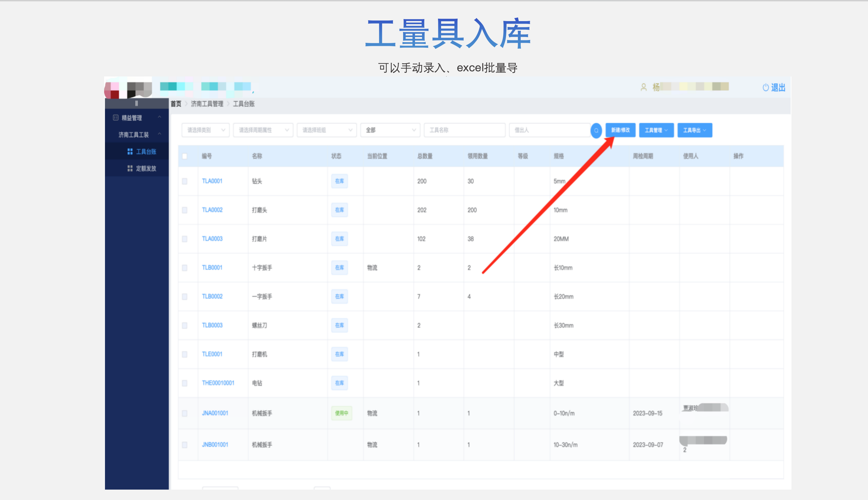Click 工具台账 in the breadcrumb
Image resolution: width=868 pixels, height=500 pixels.
243,104
